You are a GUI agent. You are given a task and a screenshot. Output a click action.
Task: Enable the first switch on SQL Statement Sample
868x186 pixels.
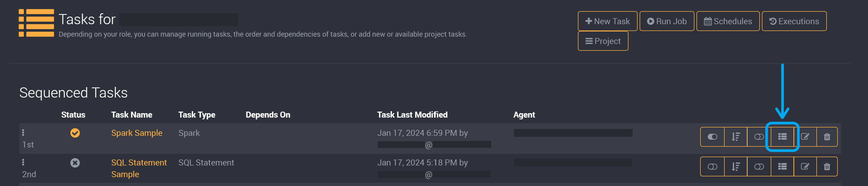(712, 166)
